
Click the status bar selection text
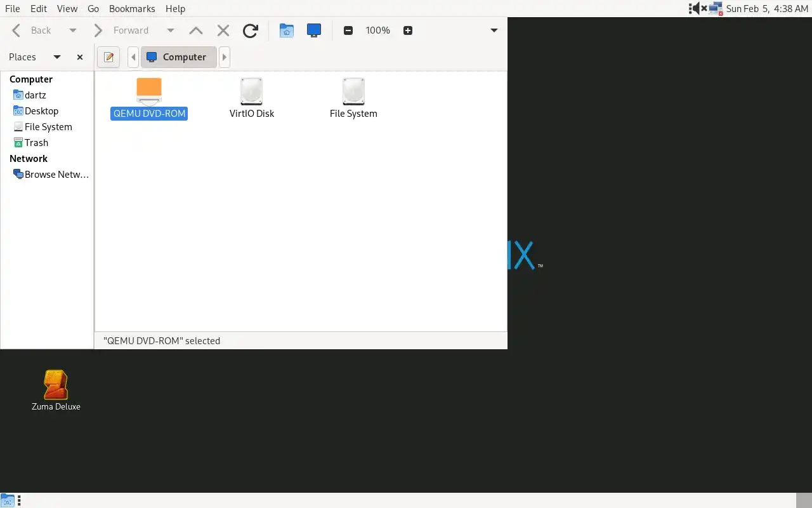click(x=162, y=341)
